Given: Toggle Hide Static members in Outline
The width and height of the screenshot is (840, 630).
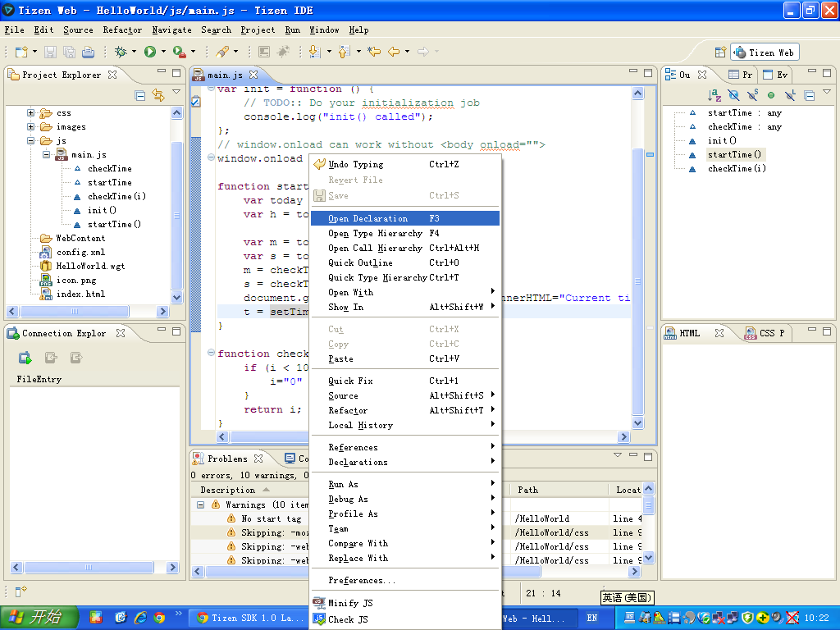Looking at the screenshot, I should click(x=753, y=95).
